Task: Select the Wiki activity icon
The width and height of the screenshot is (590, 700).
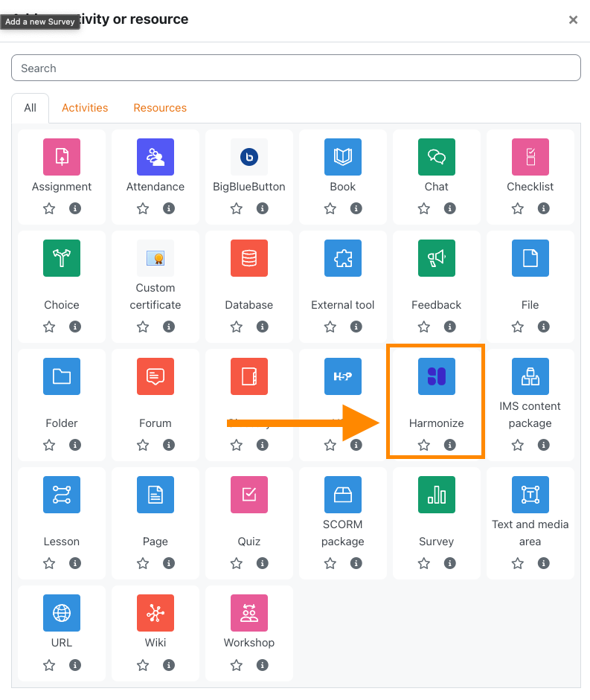Action: click(155, 613)
